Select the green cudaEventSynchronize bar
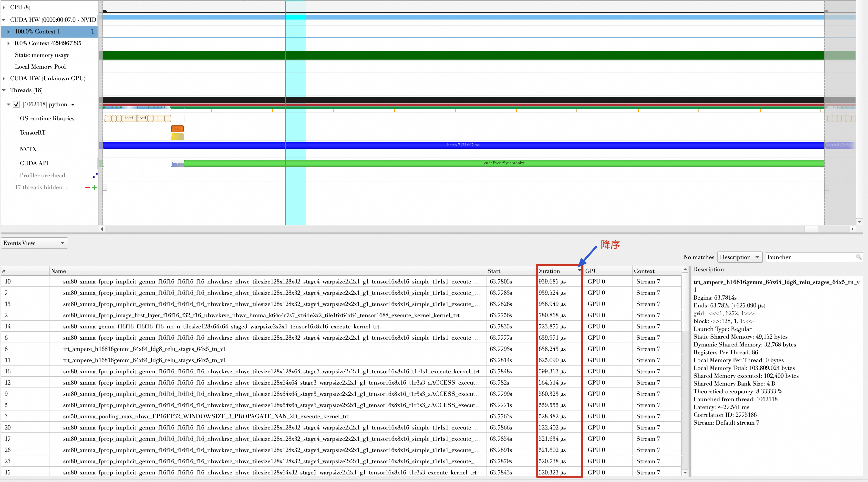Viewport: 868px width, 482px height. coord(504,164)
